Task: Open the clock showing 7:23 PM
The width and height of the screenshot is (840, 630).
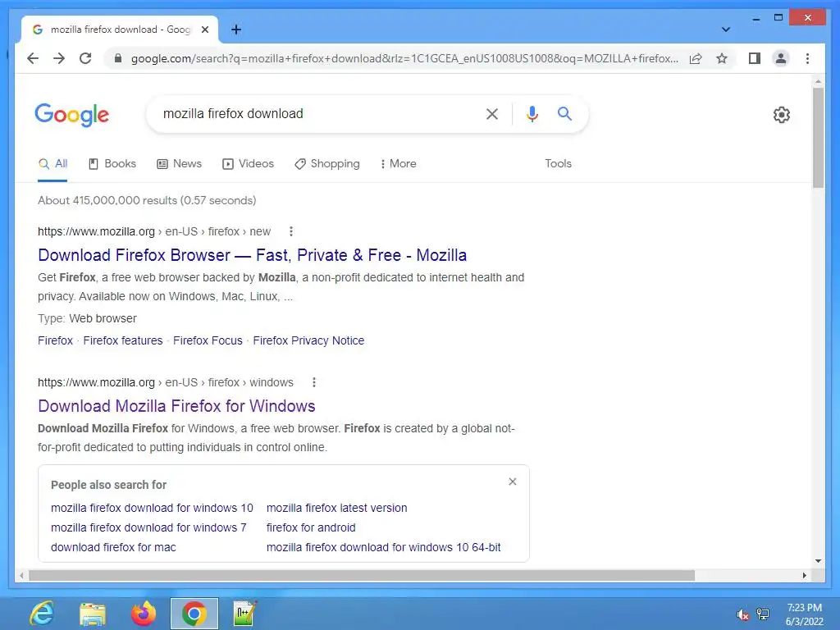Action: click(804, 614)
